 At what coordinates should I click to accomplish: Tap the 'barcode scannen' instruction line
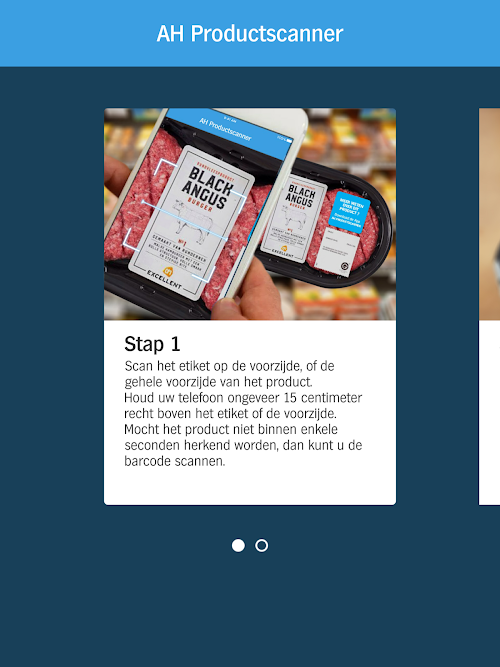point(174,461)
